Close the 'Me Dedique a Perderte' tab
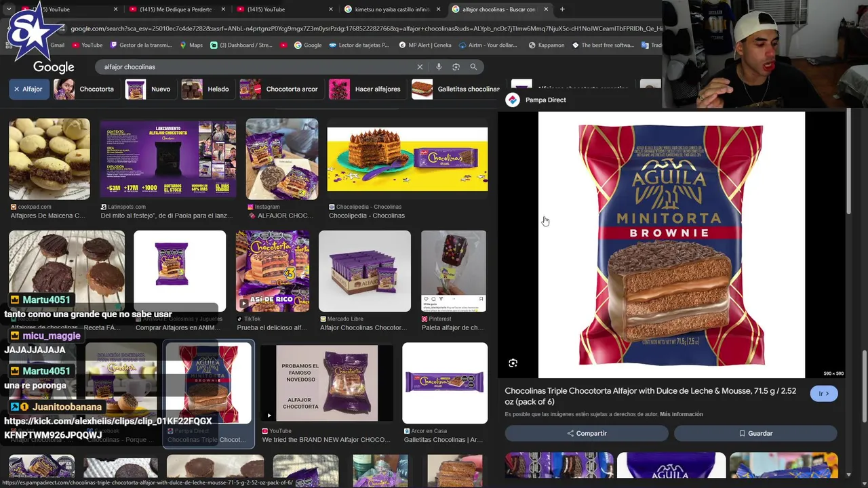 tap(223, 9)
